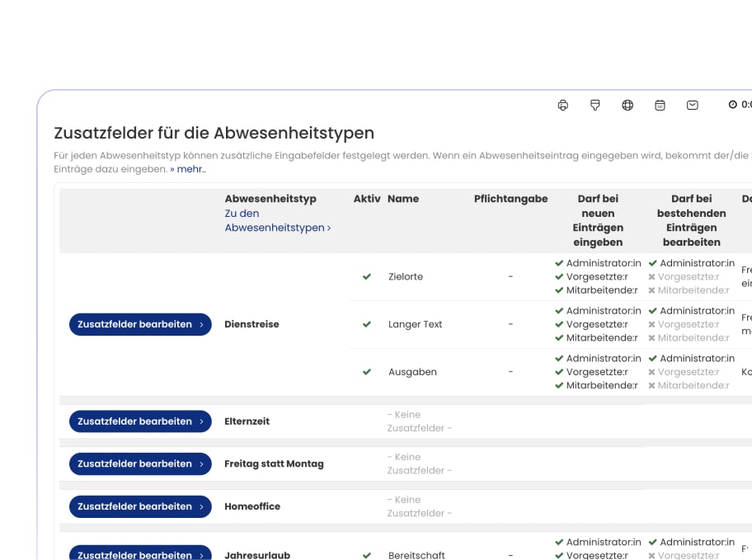
Task: Open Zusatzfelder bearbeiten for Homeoffice
Action: point(140,506)
